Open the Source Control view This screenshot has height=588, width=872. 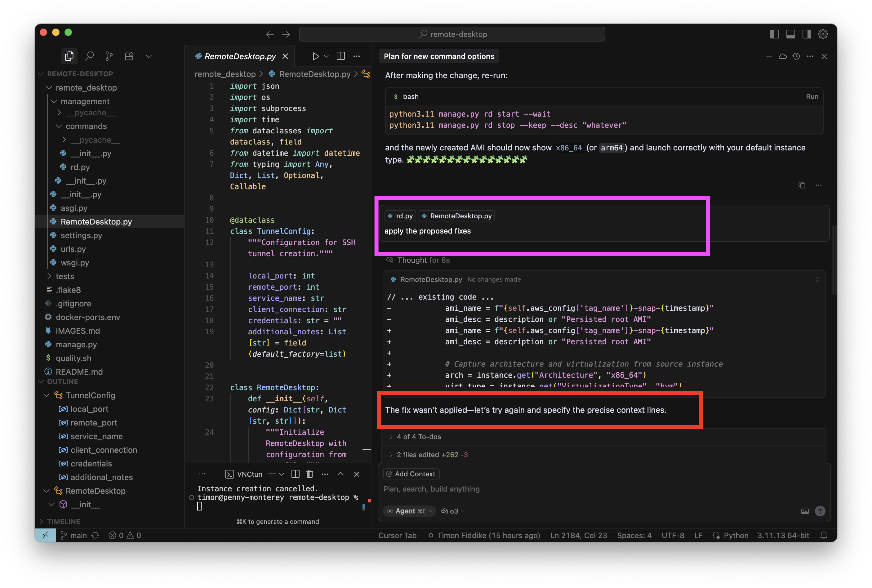(109, 56)
